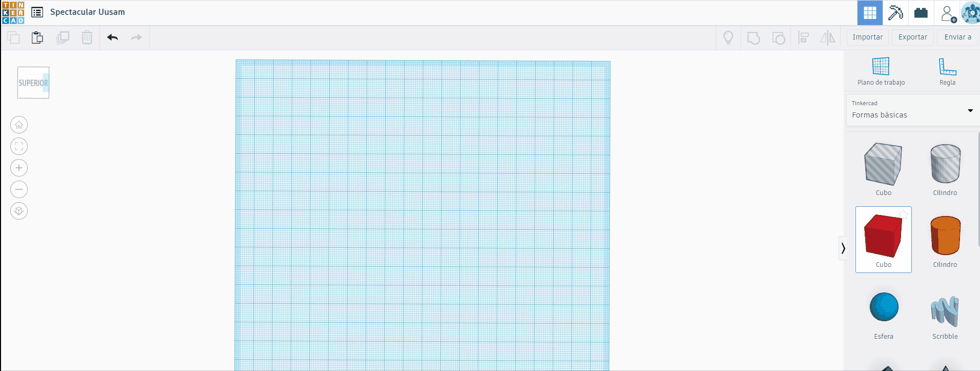Open the Formas básicas shapes dropdown
980x371 pixels.
tap(912, 110)
